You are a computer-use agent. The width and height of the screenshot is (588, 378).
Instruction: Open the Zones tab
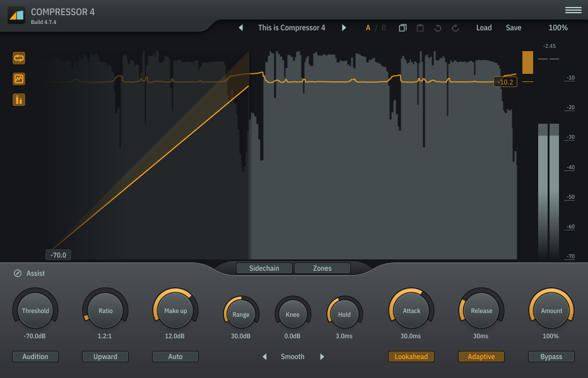322,268
